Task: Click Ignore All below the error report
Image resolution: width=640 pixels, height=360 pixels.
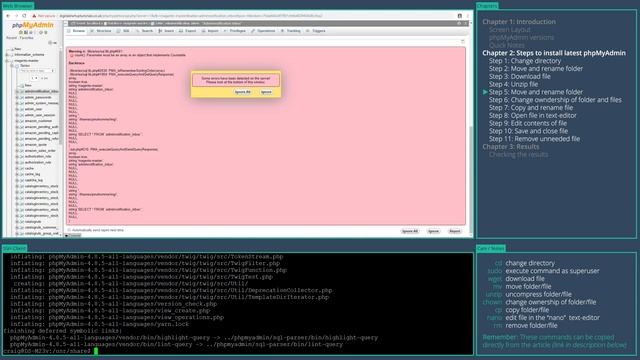Action: (x=410, y=231)
